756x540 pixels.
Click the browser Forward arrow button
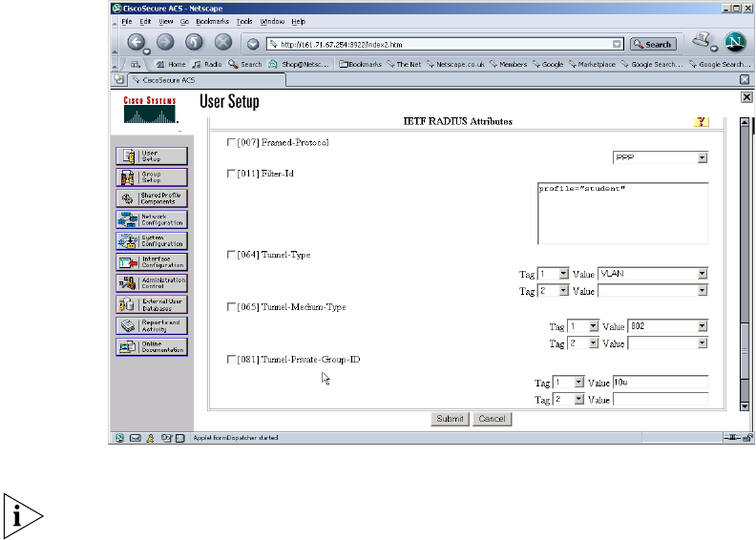click(165, 42)
